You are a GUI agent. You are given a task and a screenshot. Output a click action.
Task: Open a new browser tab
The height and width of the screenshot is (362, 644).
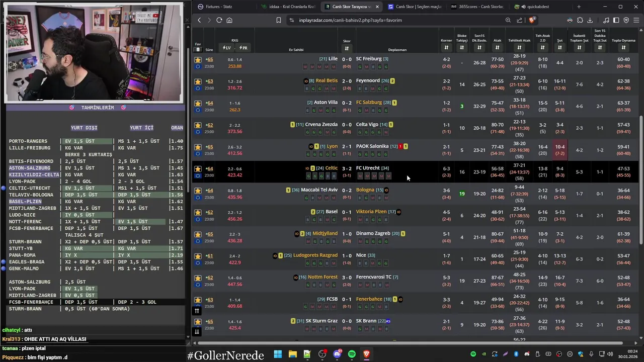579,7
